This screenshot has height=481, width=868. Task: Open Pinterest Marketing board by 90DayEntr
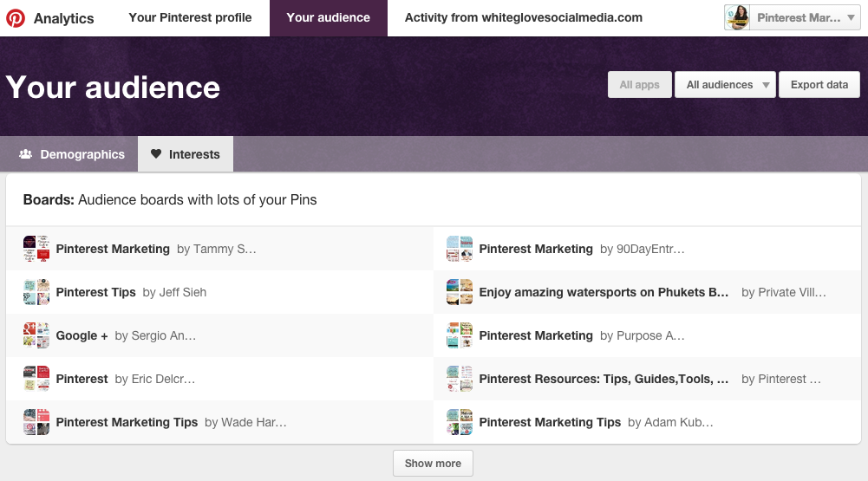[x=536, y=249]
